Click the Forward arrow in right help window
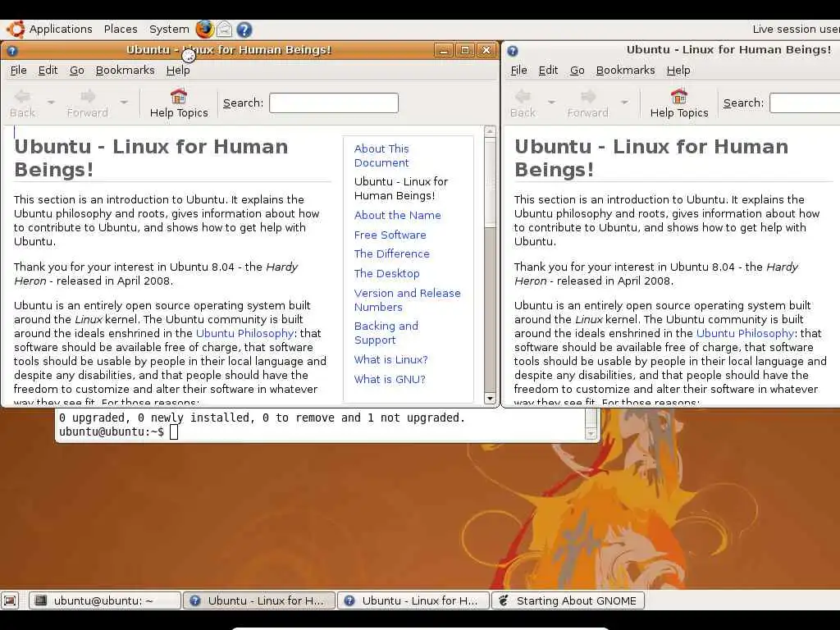 tap(588, 97)
